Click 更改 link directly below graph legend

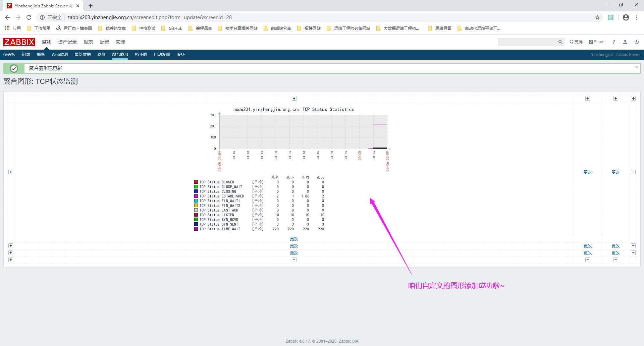pos(294,239)
